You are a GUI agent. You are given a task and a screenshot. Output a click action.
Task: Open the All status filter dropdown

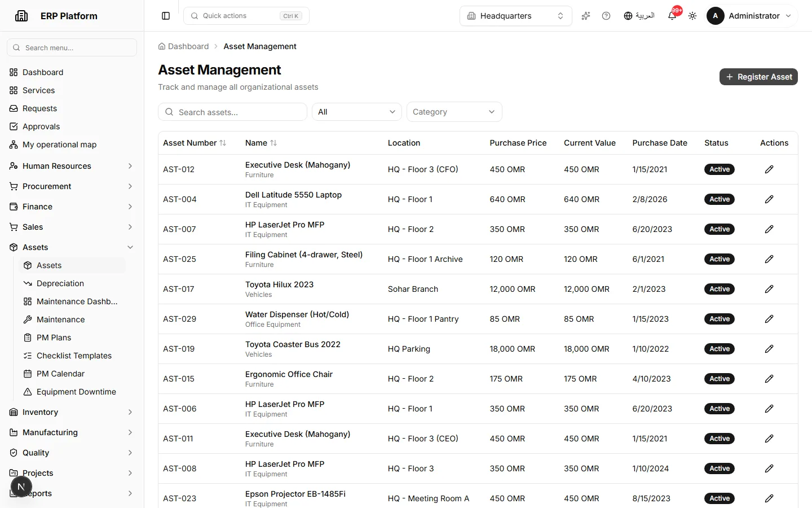tap(357, 112)
